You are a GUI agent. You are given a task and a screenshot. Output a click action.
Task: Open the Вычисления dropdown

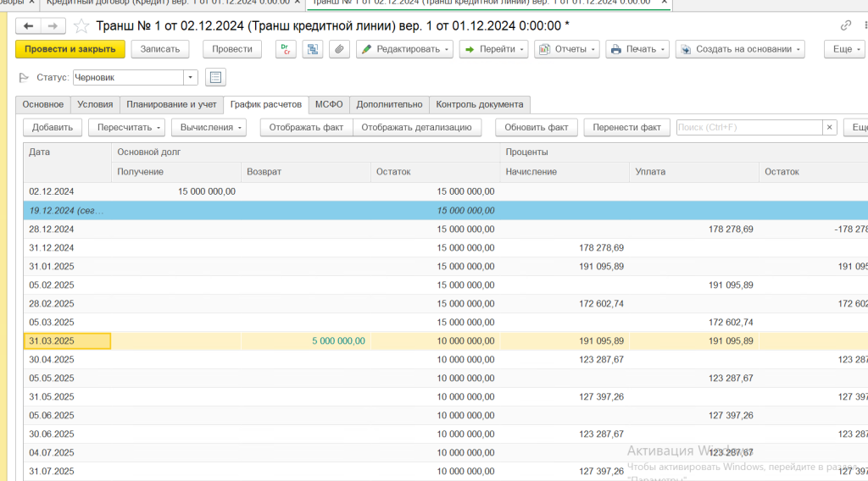pos(209,127)
